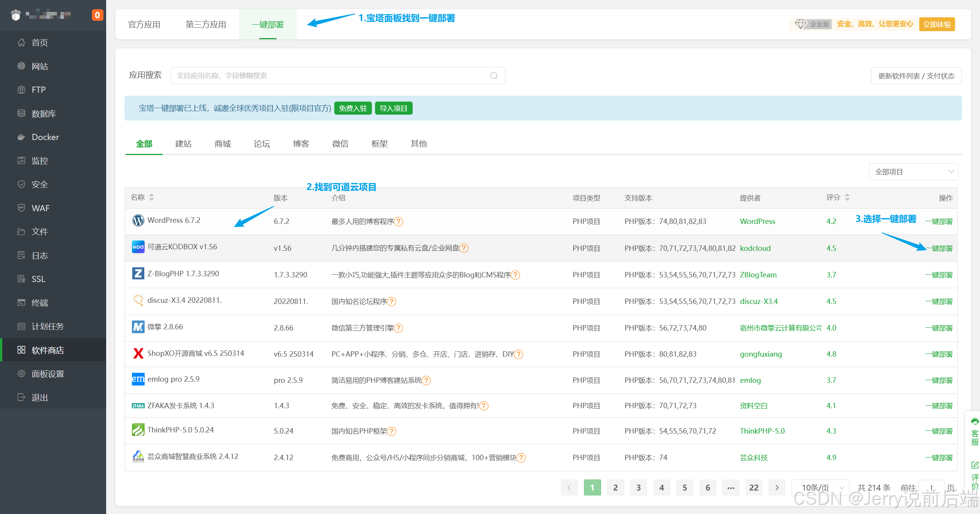Click the green 免费入驻 button
This screenshot has width=980, height=514.
[353, 108]
